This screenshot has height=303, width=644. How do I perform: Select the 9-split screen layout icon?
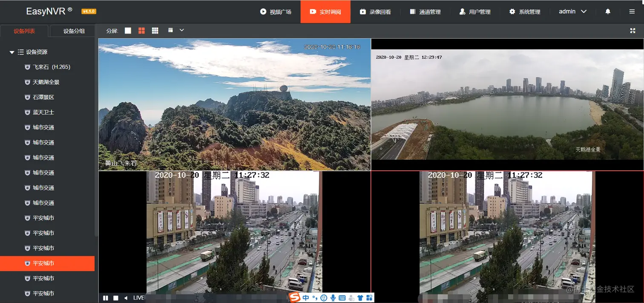tap(155, 30)
